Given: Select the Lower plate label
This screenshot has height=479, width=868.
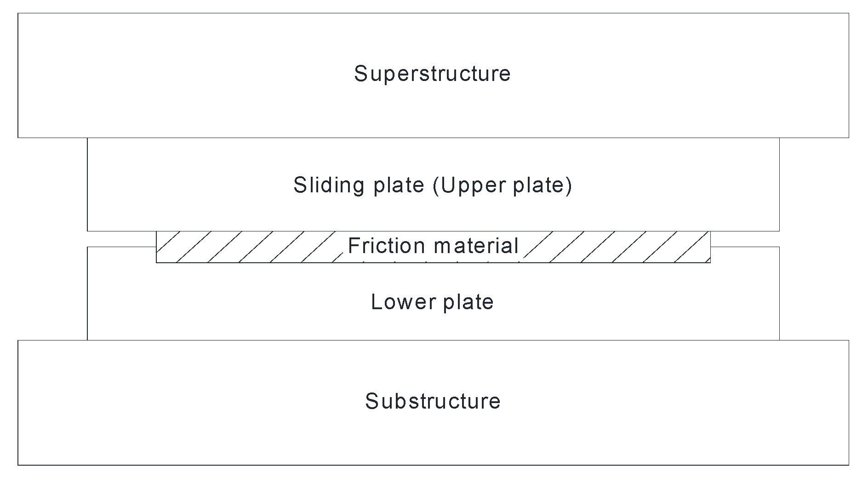Looking at the screenshot, I should point(432,302).
